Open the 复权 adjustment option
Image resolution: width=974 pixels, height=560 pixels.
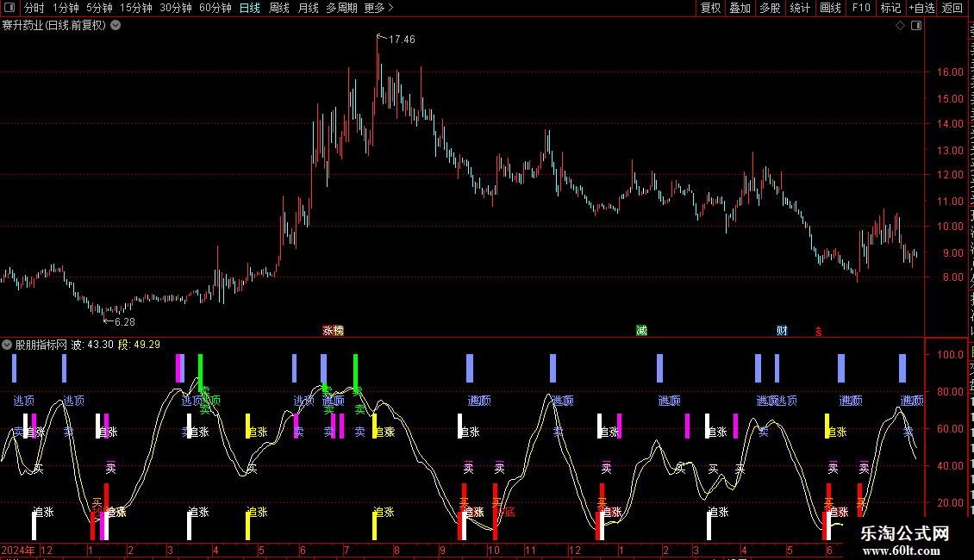(x=710, y=8)
